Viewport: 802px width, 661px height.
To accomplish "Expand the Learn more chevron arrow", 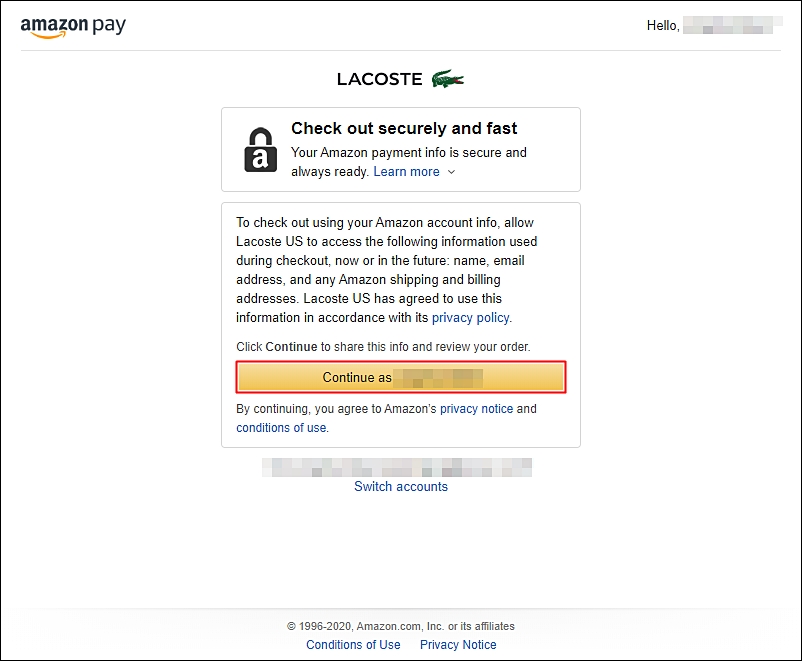I will coord(451,172).
